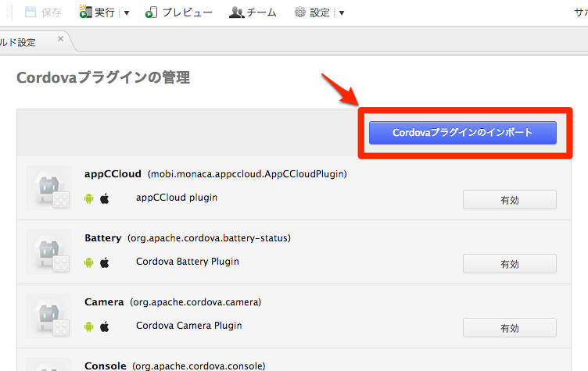Enable the Camera plugin
This screenshot has height=371, width=588.
[x=509, y=328]
